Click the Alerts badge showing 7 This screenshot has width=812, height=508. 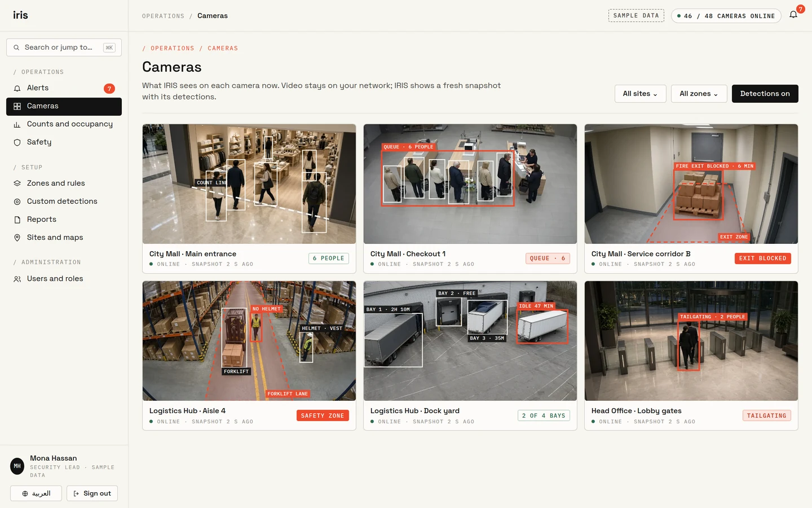click(x=109, y=89)
